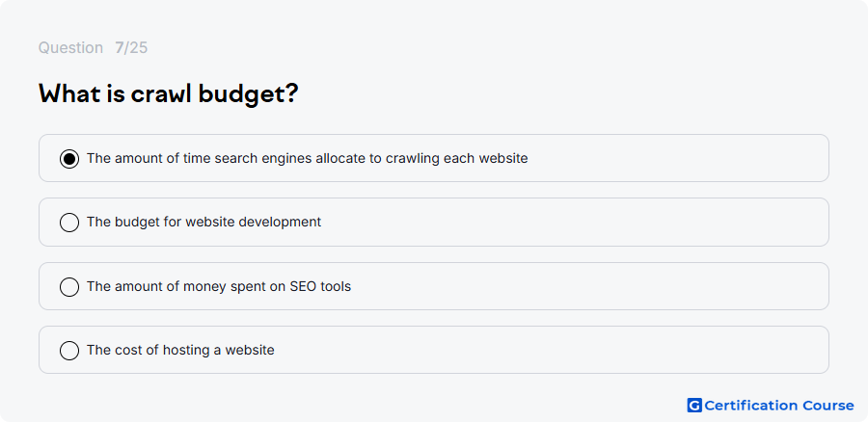This screenshot has height=422, width=868.
Task: Click the word 'budget?' in the question title
Action: (248, 95)
